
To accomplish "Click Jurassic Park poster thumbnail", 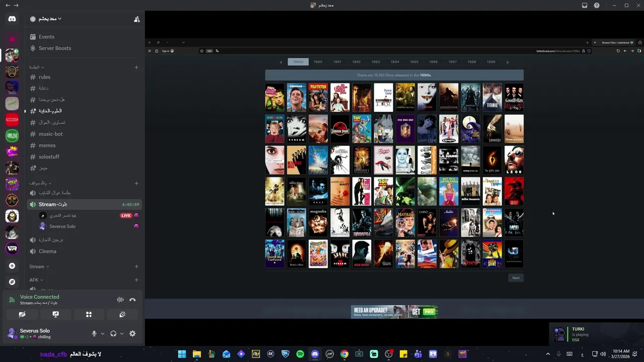I will [340, 129].
